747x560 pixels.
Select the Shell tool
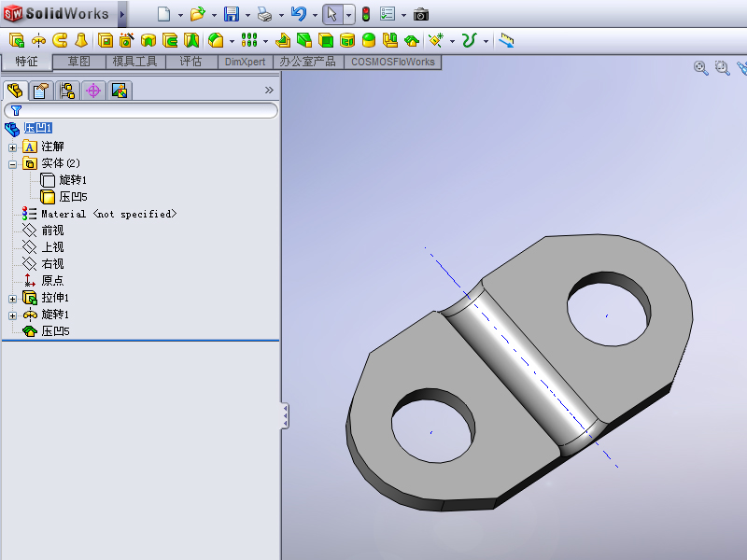326,40
